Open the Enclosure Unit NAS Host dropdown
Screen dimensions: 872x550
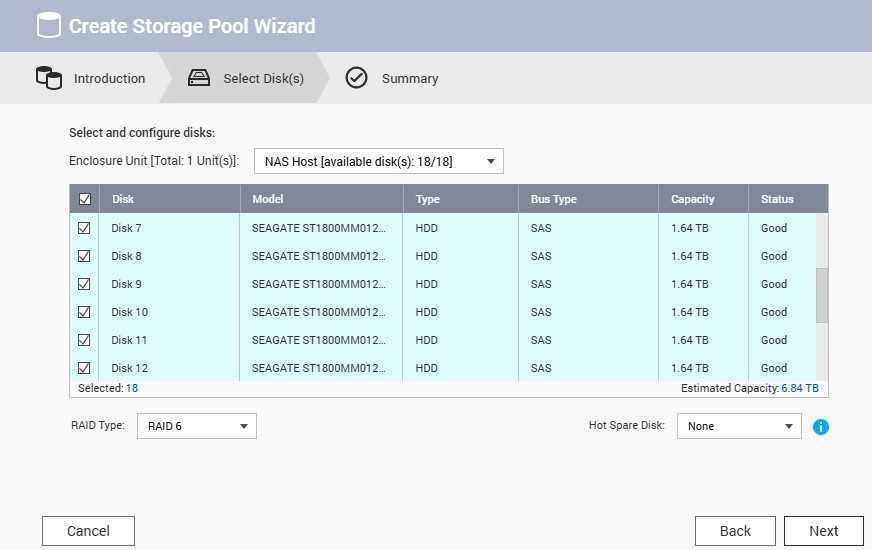click(378, 161)
